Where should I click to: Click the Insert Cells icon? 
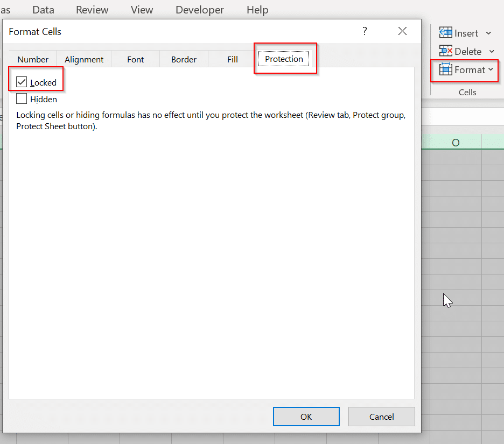tap(446, 33)
